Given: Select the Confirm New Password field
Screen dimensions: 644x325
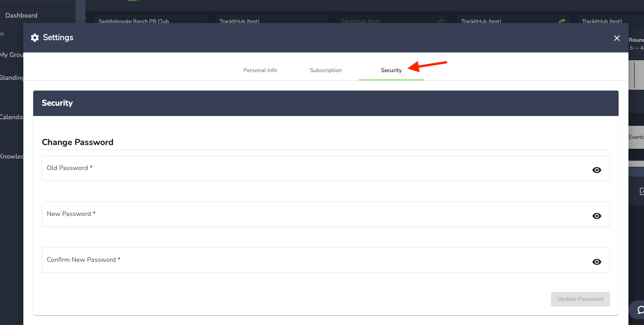Looking at the screenshot, I should [x=326, y=260].
